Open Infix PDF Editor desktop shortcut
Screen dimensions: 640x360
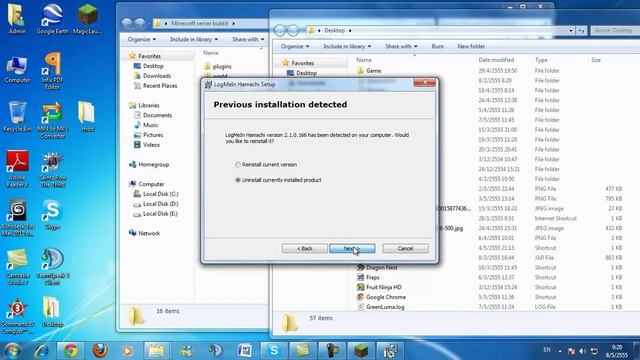52,72
